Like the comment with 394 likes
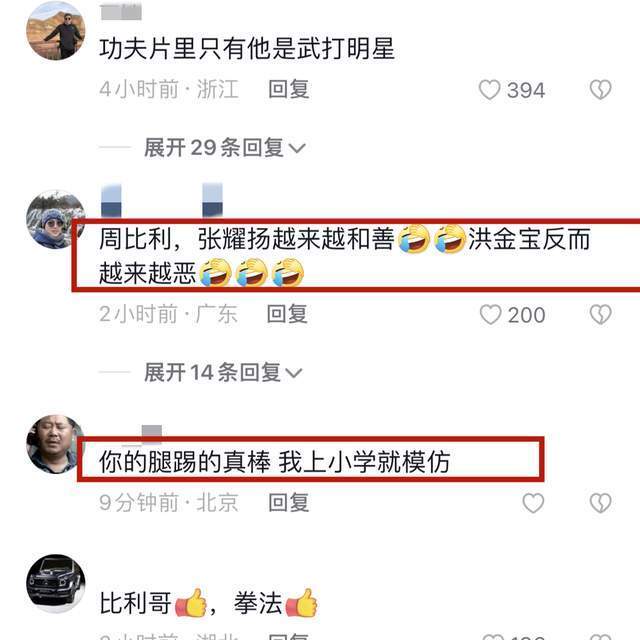The width and height of the screenshot is (640, 640). click(489, 89)
